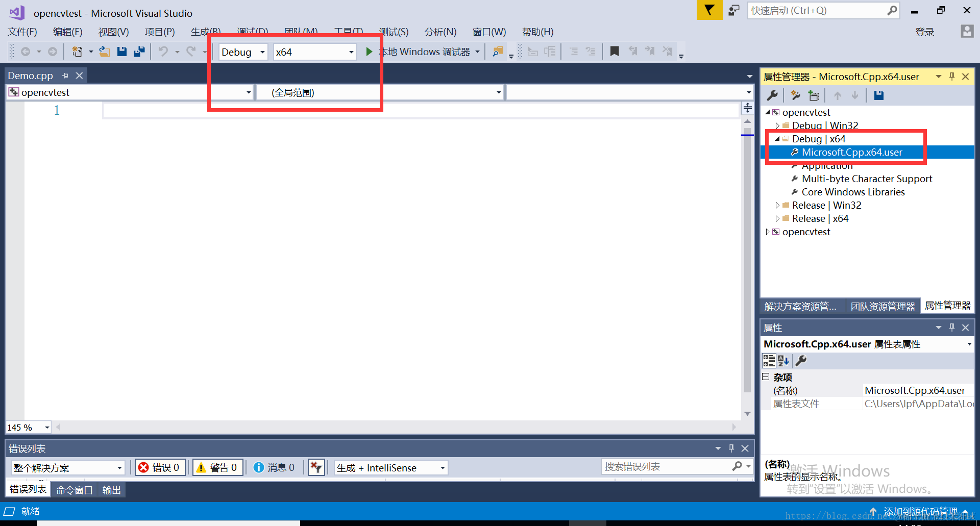Pin the Property Manager panel
This screenshot has width=980, height=526.
[952, 77]
